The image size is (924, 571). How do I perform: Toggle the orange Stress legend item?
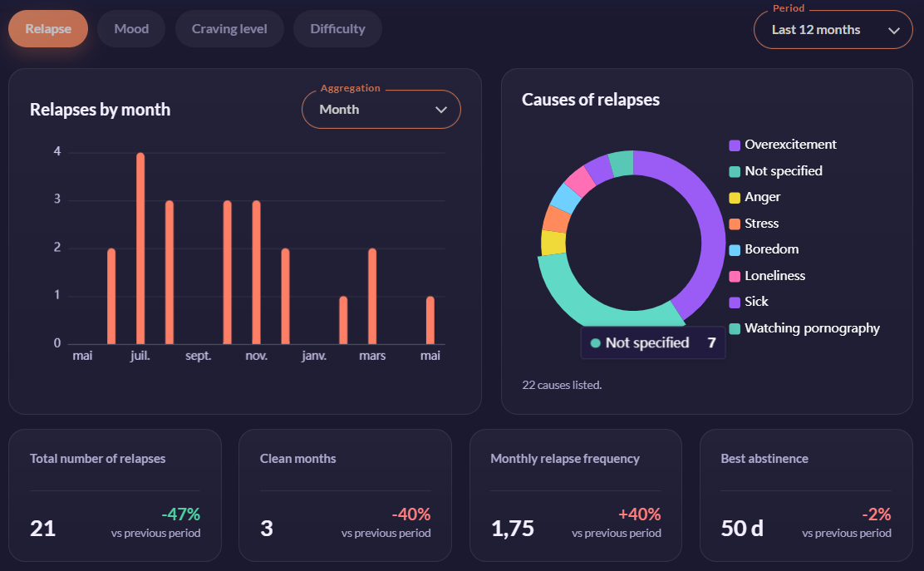(x=754, y=224)
